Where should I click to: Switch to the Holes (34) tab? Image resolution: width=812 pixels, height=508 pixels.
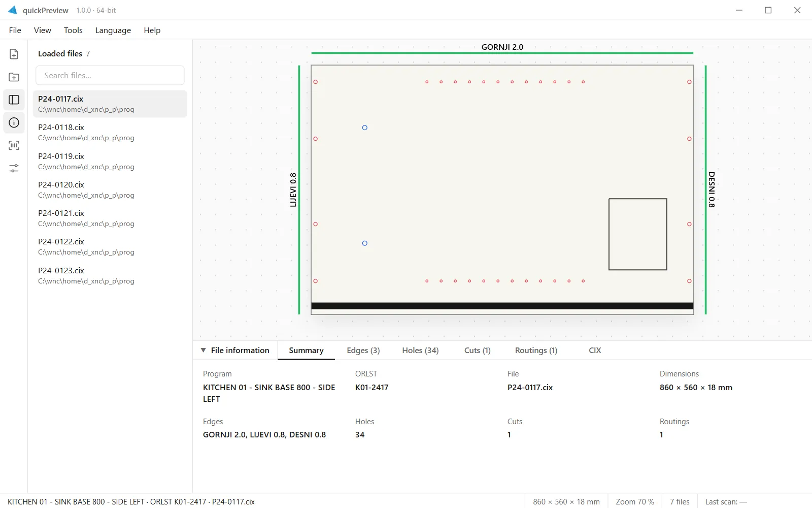pos(420,350)
